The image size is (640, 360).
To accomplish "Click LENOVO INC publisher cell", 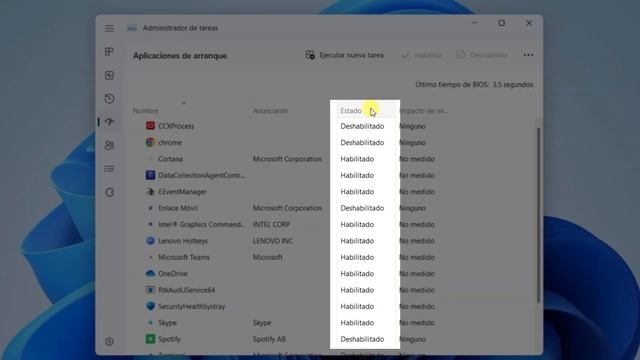I will tap(273, 241).
